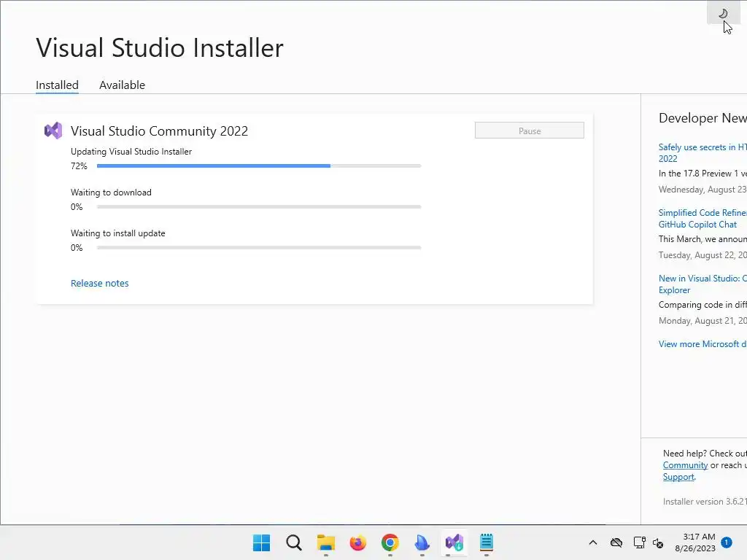Click the 'Installer version' text
The height and width of the screenshot is (560, 747).
705,502
